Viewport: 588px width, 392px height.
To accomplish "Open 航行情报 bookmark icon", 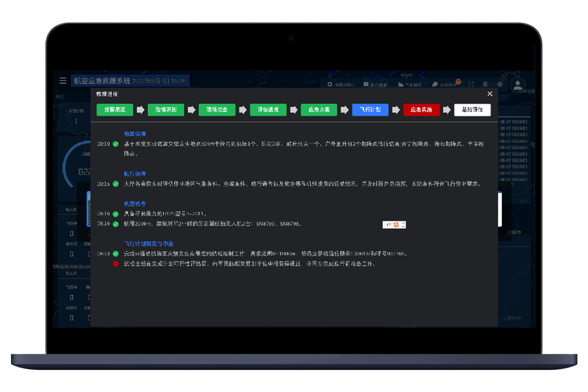I will pos(366,85).
